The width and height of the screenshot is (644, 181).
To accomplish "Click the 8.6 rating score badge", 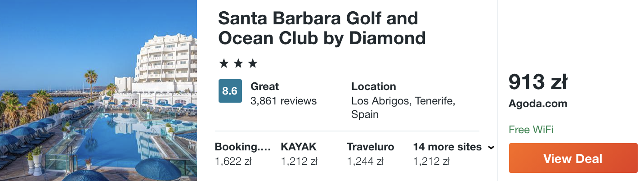I will click(230, 91).
